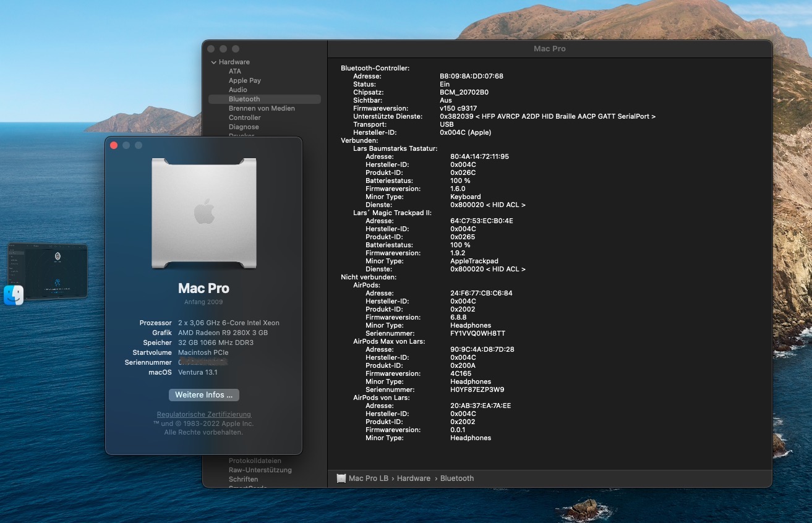Open the small window thumbnail on the desktop
Screen dimensions: 812x523
click(47, 270)
